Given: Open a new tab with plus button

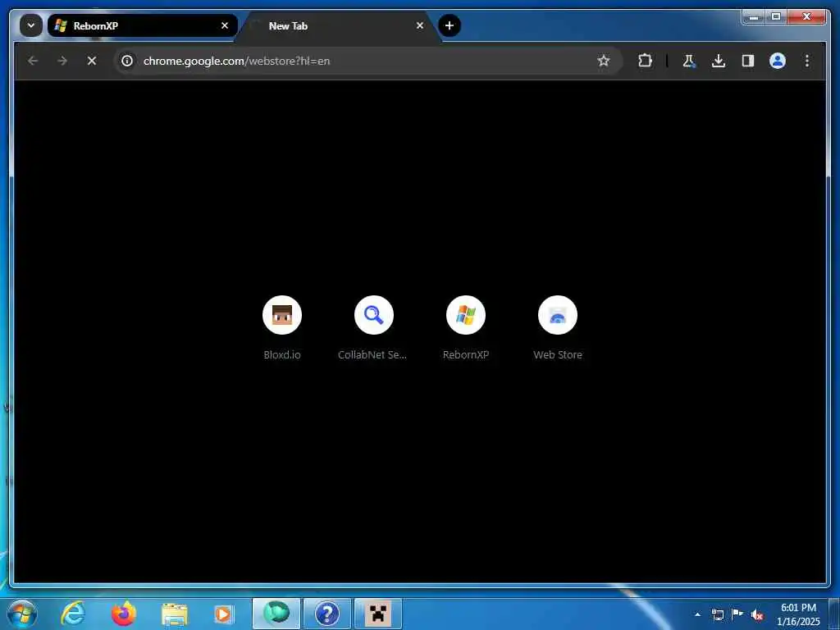Looking at the screenshot, I should [x=450, y=25].
